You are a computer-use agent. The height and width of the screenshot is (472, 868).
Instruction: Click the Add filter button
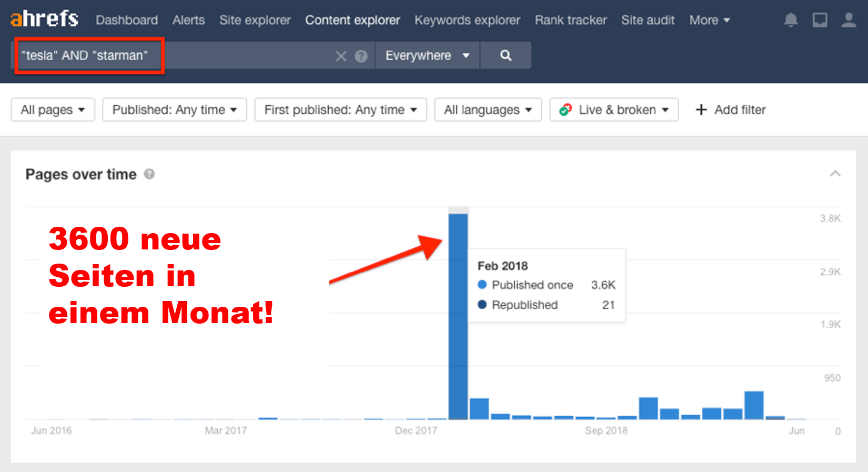[x=730, y=109]
